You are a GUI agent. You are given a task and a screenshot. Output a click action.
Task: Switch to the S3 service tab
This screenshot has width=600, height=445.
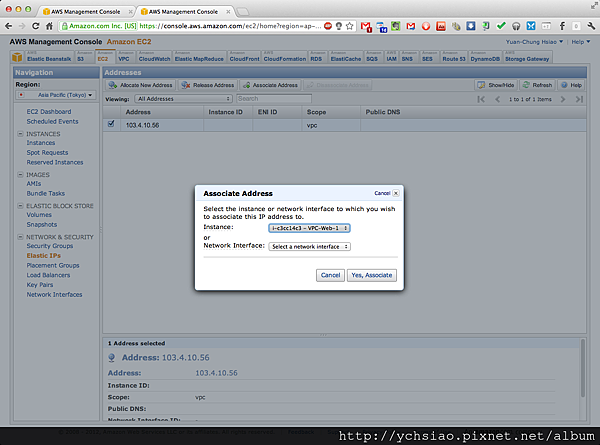[x=84, y=57]
